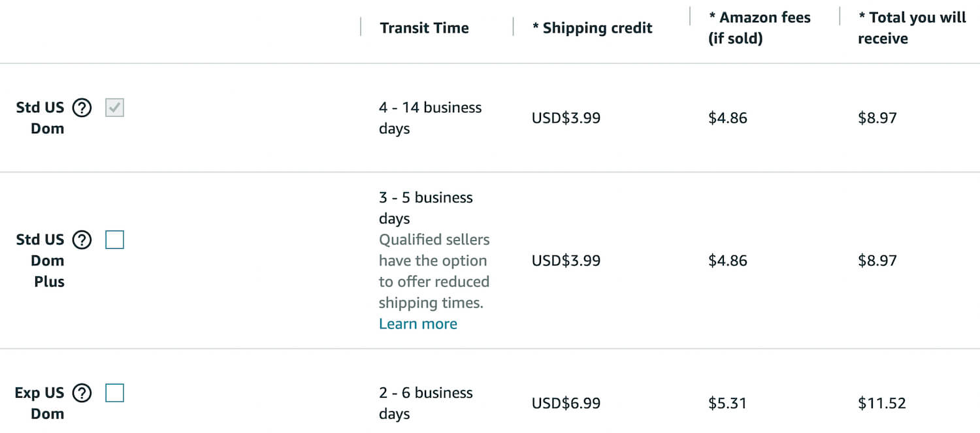Select the $11.52 total value

(x=882, y=403)
